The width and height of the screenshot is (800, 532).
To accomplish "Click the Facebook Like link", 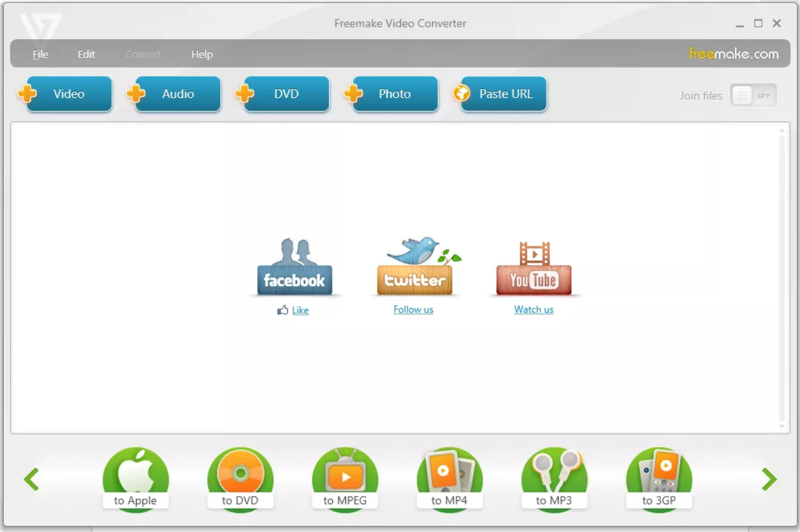I will point(300,310).
